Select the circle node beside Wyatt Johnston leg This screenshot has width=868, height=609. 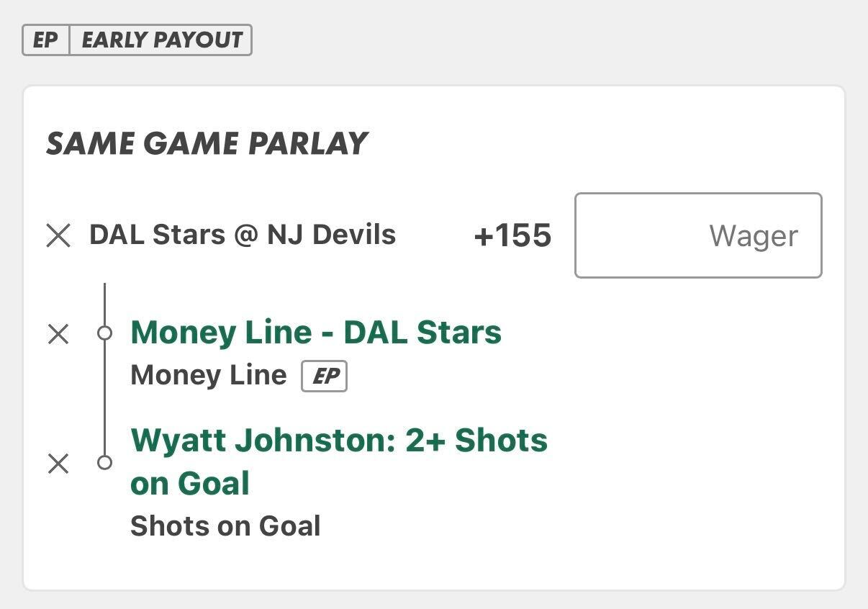[x=105, y=462]
